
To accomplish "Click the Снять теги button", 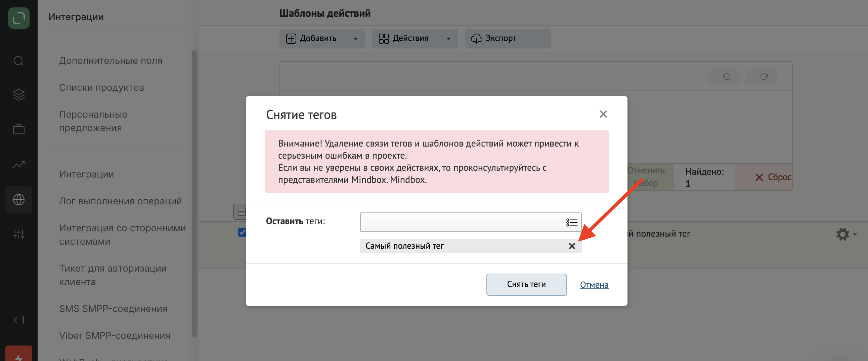I will 526,284.
